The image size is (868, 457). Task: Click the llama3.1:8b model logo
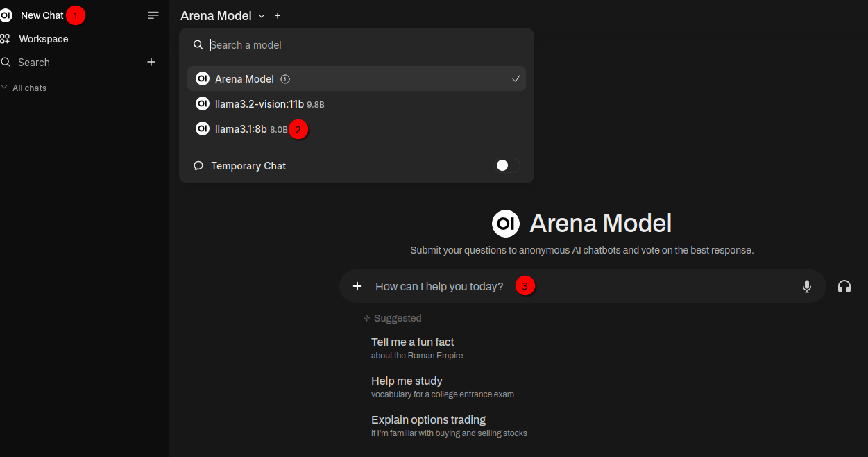coord(203,128)
